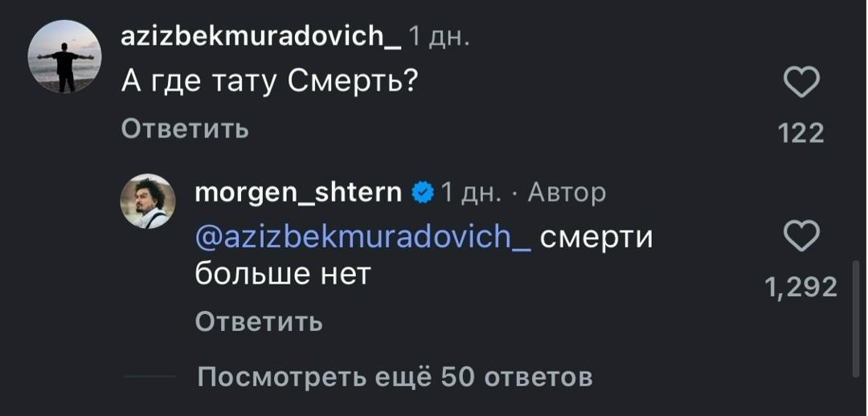Click the short line before "Посмотреть ещё"

tap(150, 376)
